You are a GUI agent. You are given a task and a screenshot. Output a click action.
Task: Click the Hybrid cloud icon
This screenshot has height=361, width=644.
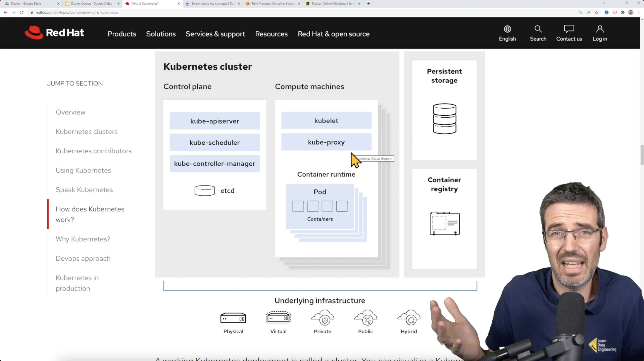[409, 318]
